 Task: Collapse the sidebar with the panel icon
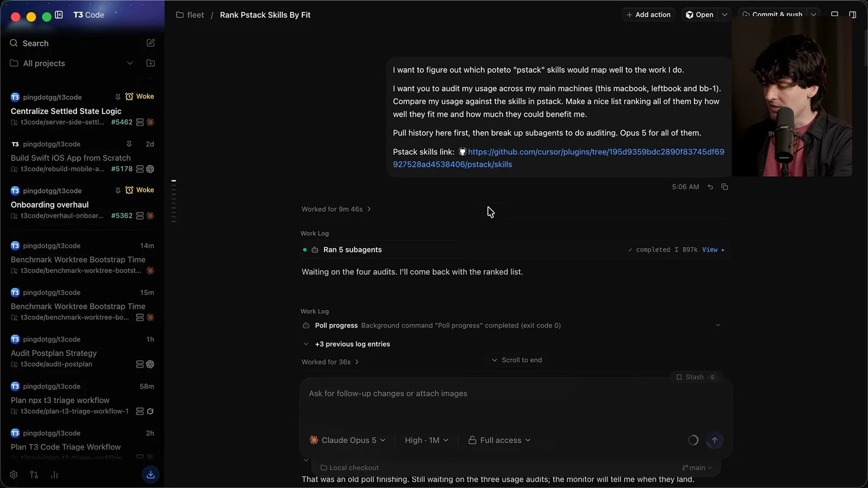click(x=59, y=15)
